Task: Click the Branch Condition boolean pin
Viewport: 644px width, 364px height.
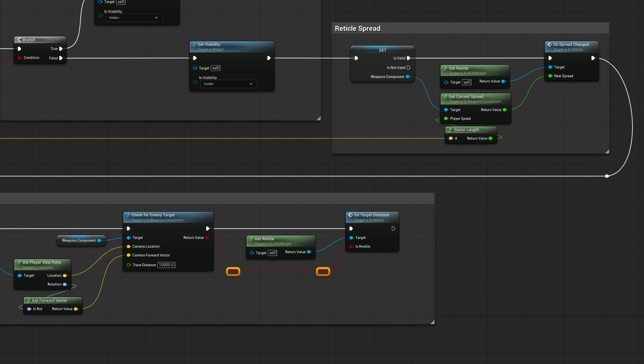Action: [20, 58]
